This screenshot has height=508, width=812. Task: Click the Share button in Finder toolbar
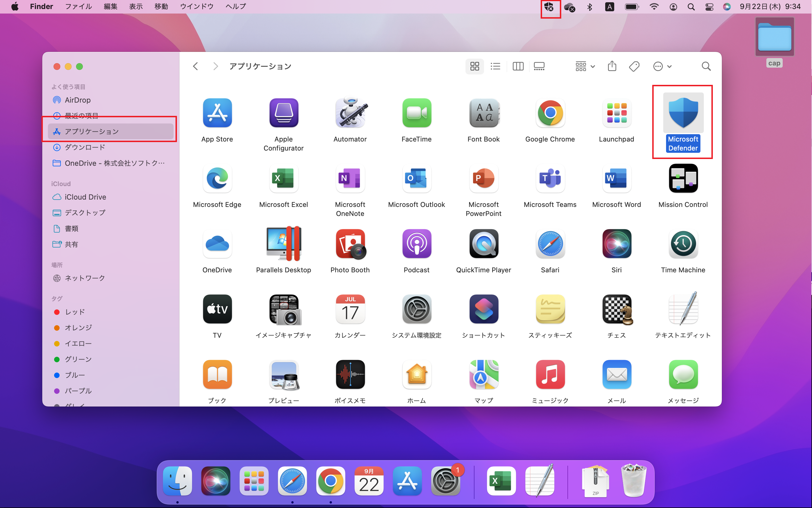click(x=612, y=66)
